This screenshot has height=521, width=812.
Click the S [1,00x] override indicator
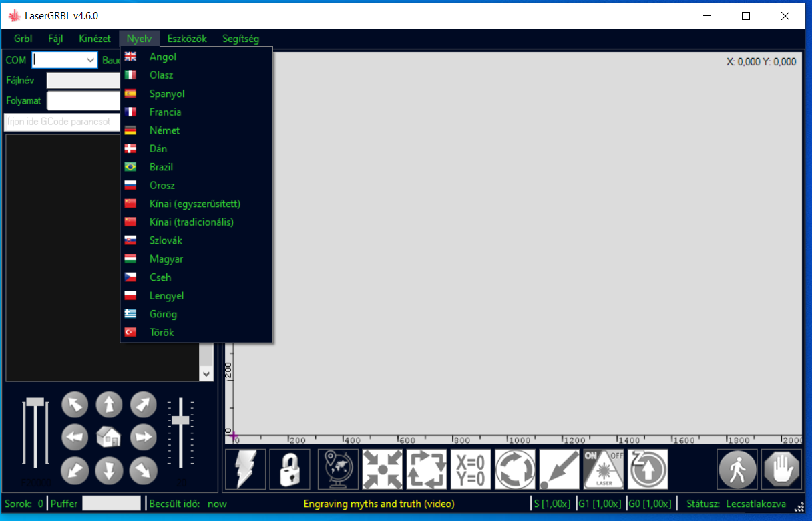click(x=553, y=504)
